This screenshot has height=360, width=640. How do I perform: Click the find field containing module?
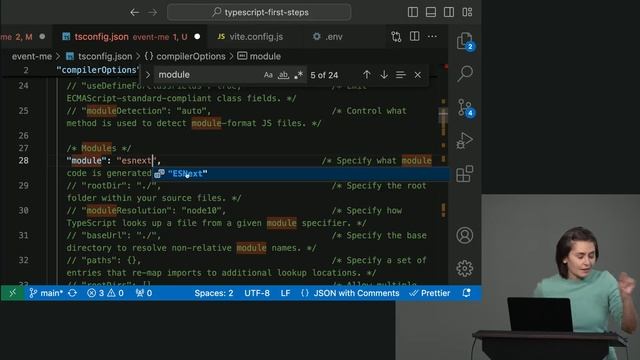[x=208, y=75]
